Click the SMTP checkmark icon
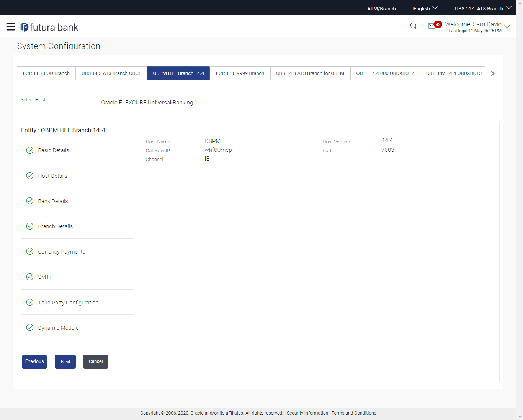Screen dimensions: 523x420 [x=30, y=277]
